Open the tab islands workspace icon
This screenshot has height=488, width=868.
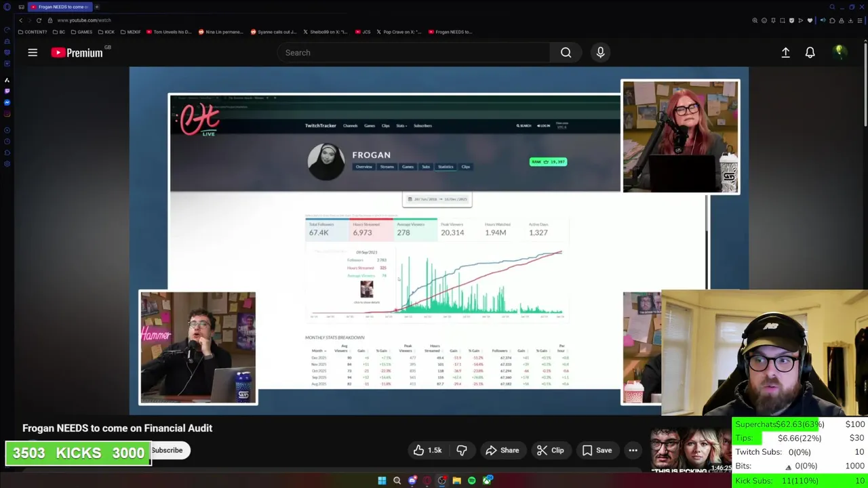(21, 7)
